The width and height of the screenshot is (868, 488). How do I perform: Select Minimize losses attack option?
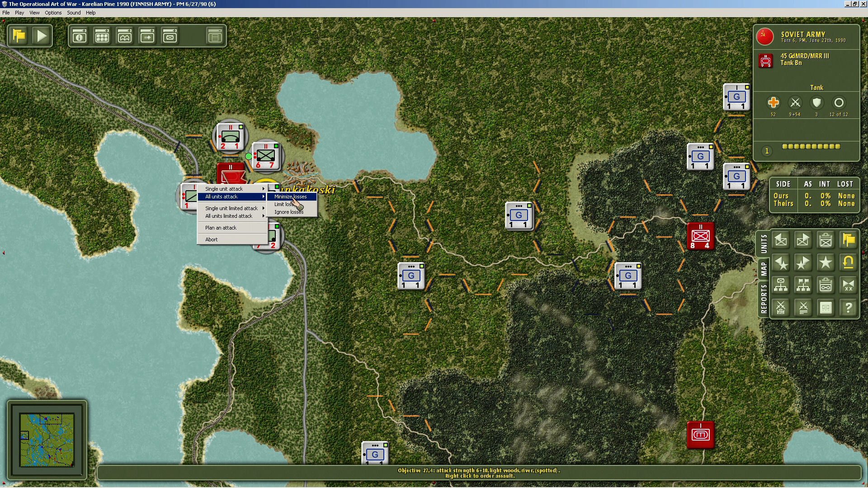[292, 197]
